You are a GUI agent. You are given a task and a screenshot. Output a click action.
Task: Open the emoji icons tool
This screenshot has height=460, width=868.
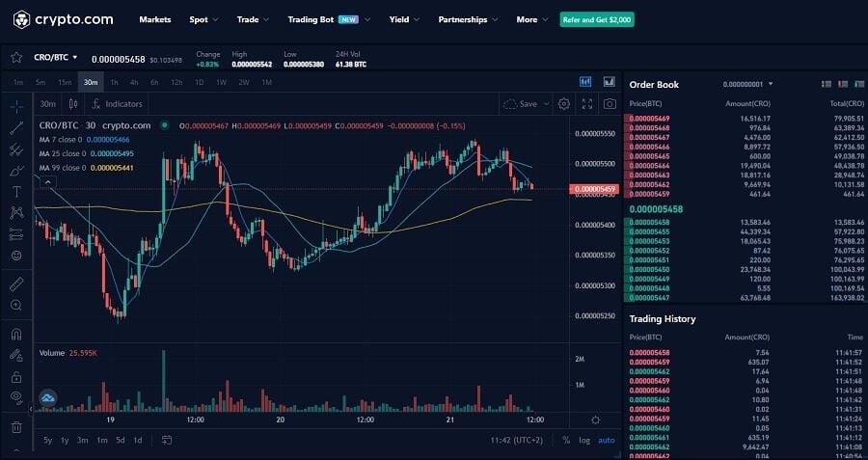click(16, 256)
